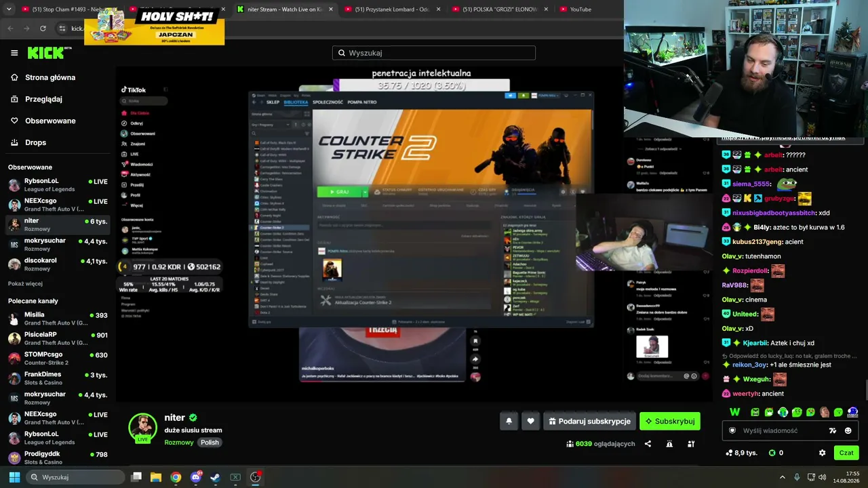Expand followed list with Pokaż więcej

[x=25, y=284]
